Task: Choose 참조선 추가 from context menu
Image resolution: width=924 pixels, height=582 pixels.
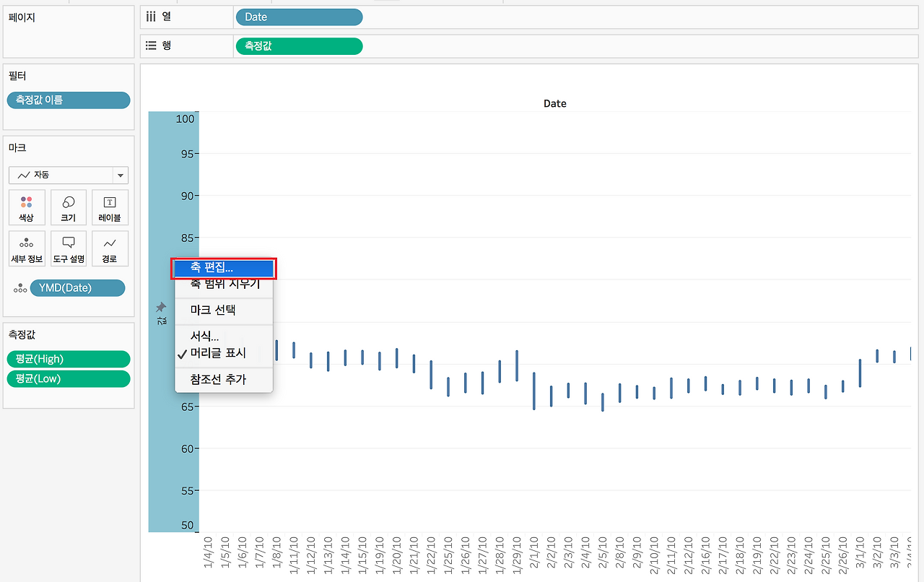Action: tap(224, 379)
